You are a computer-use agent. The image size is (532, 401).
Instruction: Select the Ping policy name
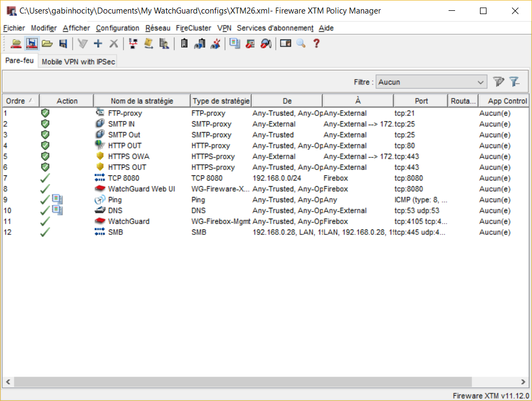pyautogui.click(x=115, y=200)
